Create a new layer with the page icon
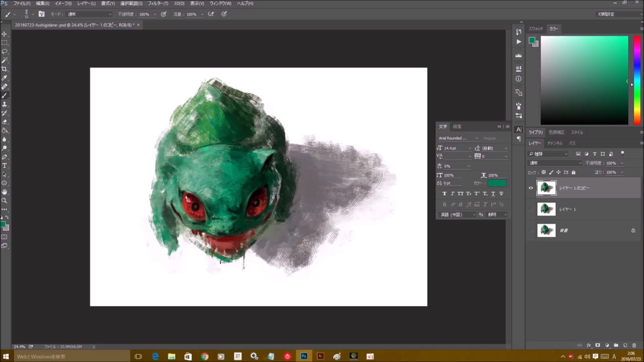The width and height of the screenshot is (644, 362). 625,345
